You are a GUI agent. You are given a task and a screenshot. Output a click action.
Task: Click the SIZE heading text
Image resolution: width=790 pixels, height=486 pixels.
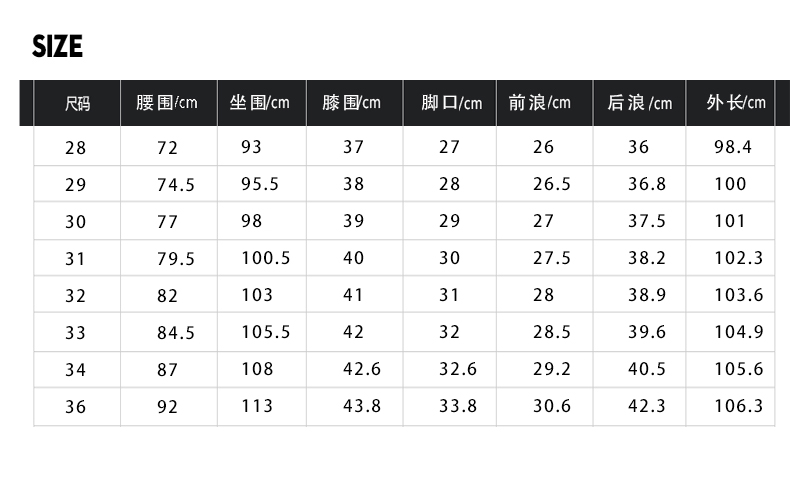click(x=57, y=46)
